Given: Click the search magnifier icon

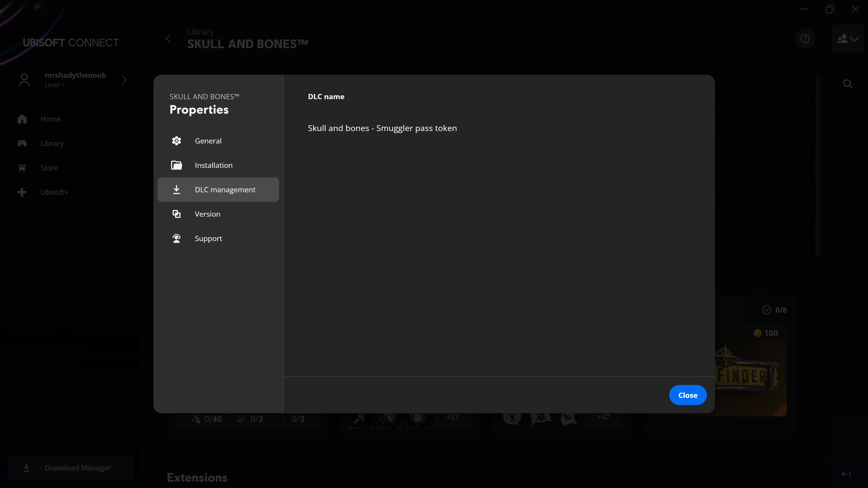Looking at the screenshot, I should click(x=848, y=84).
